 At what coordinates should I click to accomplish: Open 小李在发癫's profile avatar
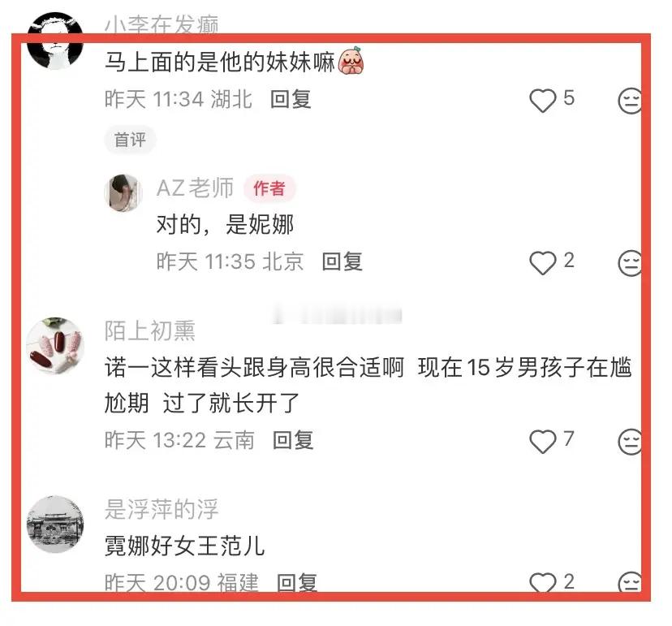pyautogui.click(x=55, y=41)
